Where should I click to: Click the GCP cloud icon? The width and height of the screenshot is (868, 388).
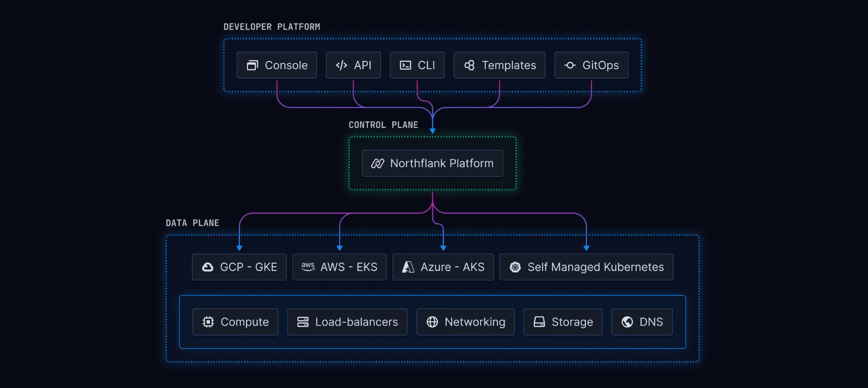[x=208, y=267]
